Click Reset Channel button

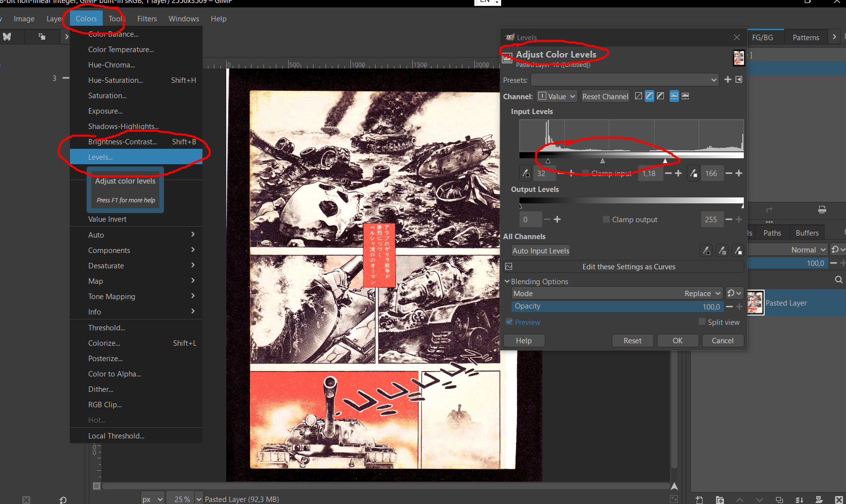(x=605, y=96)
